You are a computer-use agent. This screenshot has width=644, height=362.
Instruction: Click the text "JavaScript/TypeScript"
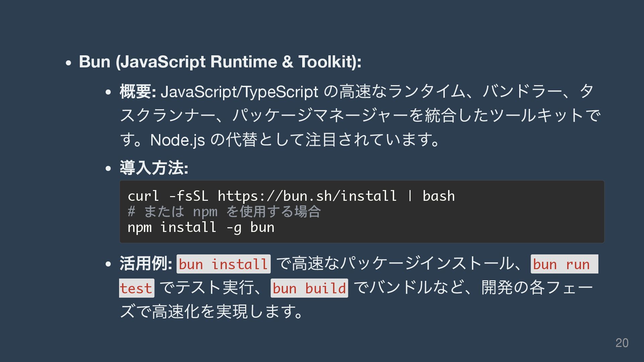tap(239, 92)
